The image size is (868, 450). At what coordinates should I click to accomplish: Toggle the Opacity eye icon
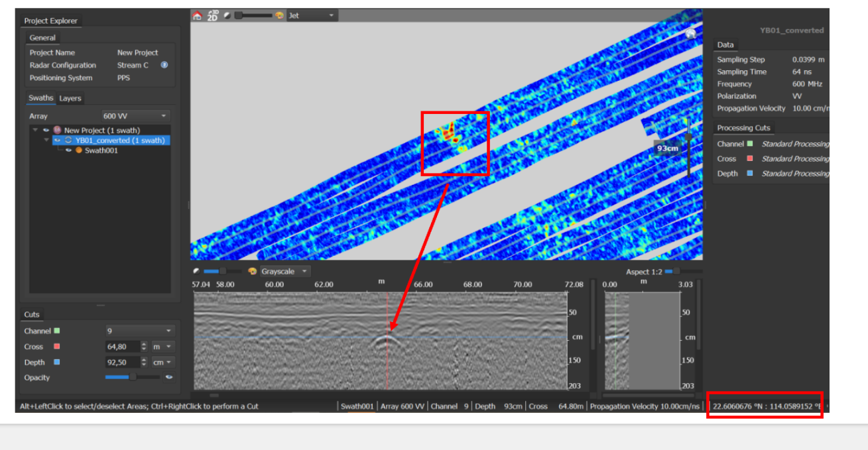pos(169,377)
